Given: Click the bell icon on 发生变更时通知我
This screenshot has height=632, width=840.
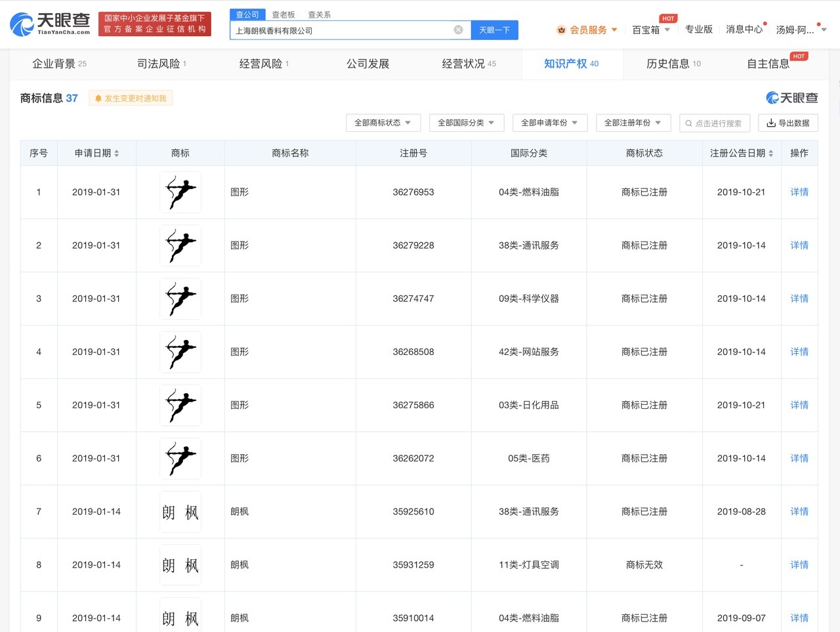Looking at the screenshot, I should (x=98, y=97).
